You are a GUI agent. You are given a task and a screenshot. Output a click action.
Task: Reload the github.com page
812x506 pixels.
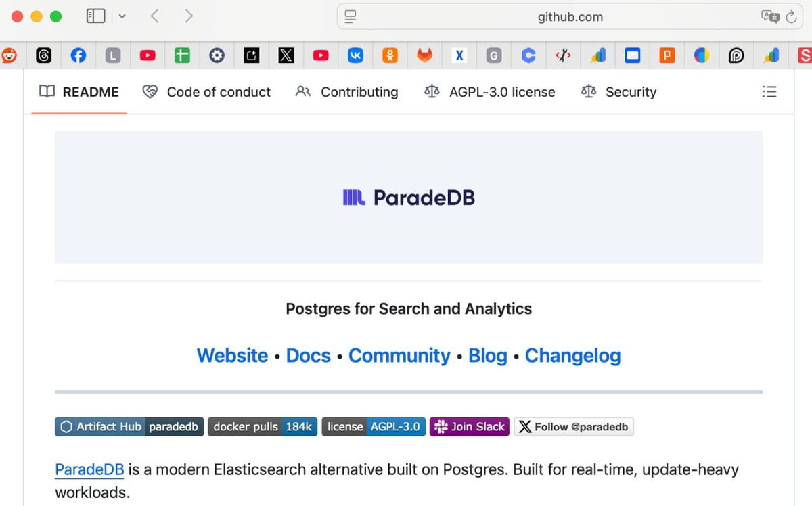coord(791,17)
